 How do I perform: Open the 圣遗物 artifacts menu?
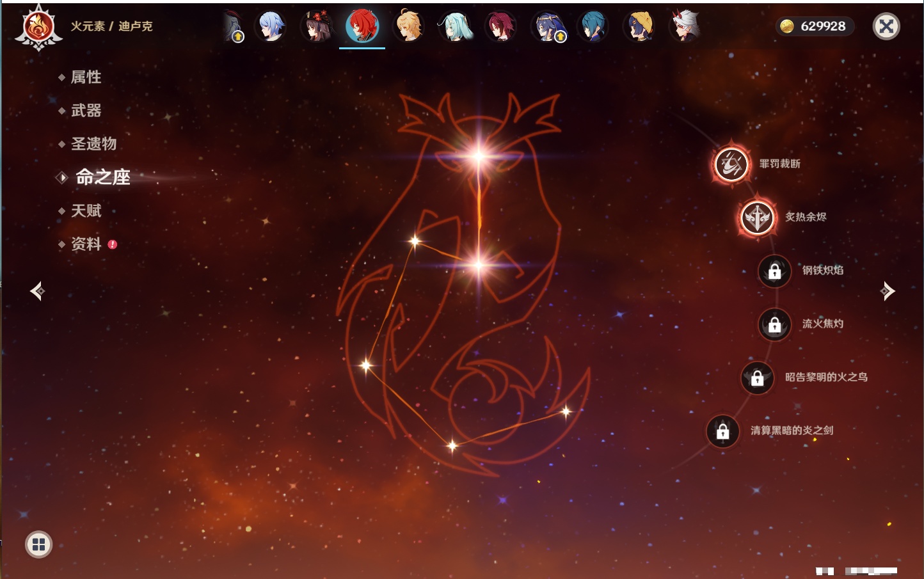pos(93,144)
